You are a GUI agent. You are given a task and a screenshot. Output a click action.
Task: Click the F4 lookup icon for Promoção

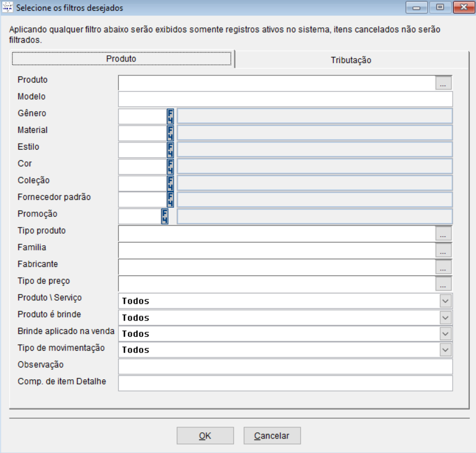coord(165,216)
